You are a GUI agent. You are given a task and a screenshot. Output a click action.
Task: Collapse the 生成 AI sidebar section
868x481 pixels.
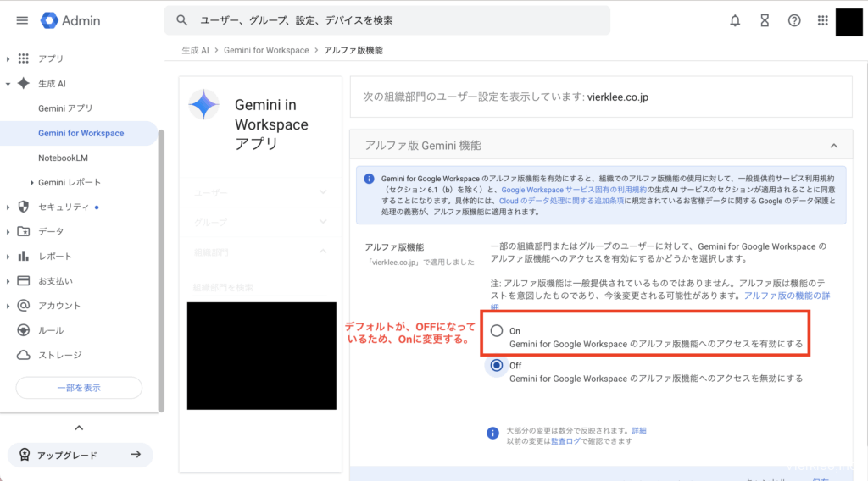[8, 84]
